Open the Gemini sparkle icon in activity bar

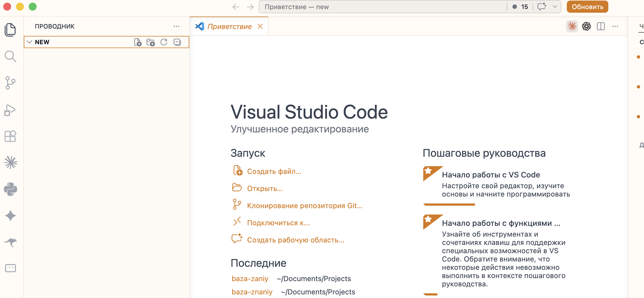11,216
